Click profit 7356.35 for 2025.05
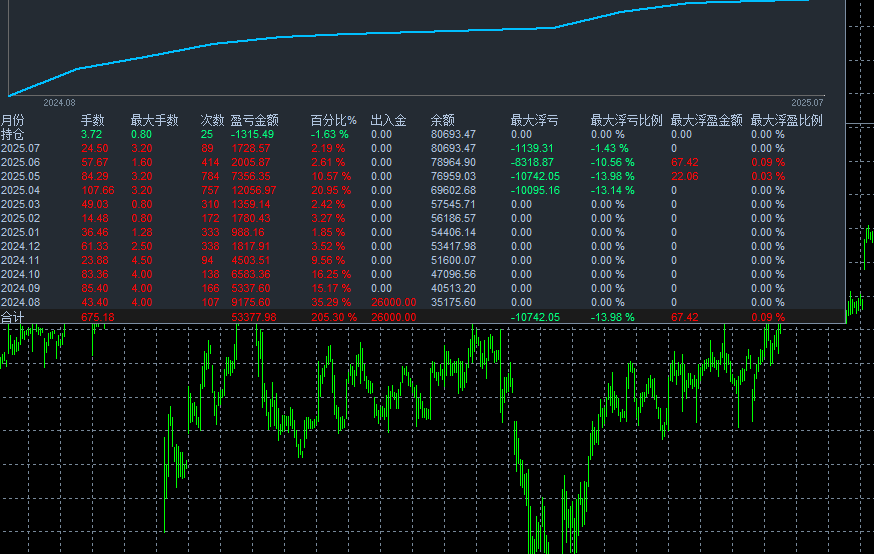This screenshot has height=554, width=874. [251, 177]
